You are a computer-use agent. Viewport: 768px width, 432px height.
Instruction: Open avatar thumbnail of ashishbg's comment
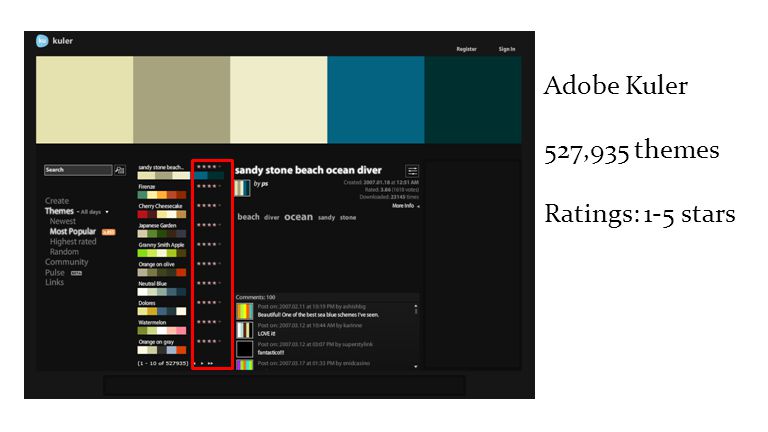tap(244, 311)
